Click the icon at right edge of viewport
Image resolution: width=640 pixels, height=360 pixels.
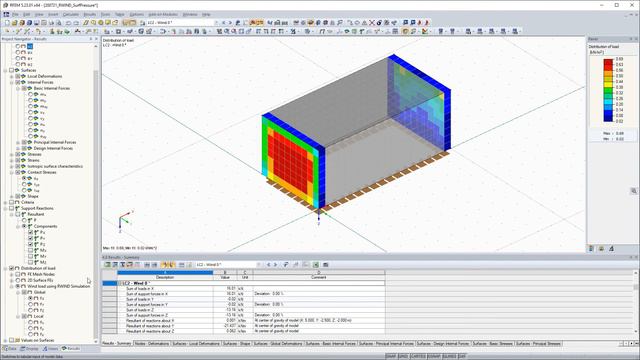coord(633,191)
